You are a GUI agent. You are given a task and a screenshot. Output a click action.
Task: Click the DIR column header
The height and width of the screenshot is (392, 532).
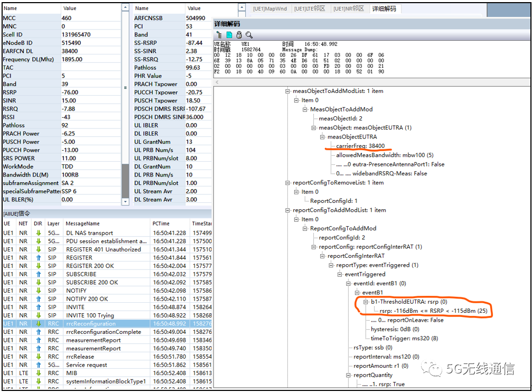coord(38,223)
